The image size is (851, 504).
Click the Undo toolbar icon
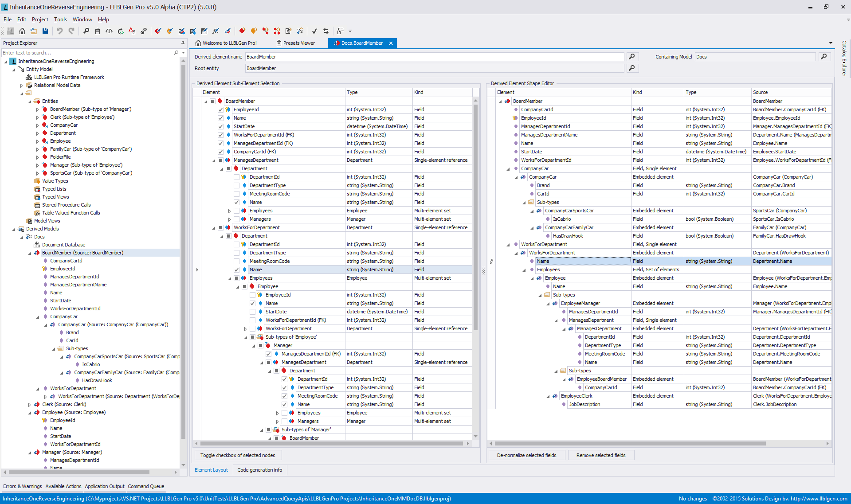click(59, 31)
